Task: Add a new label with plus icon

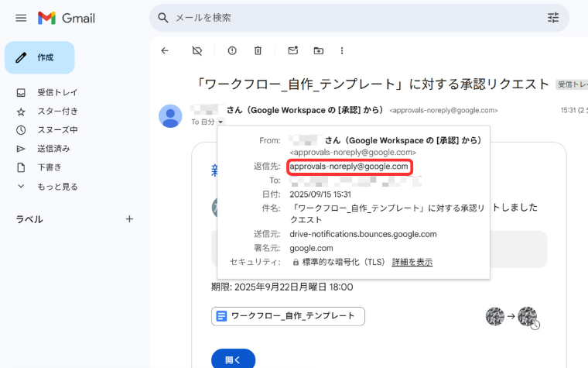Action: (129, 219)
